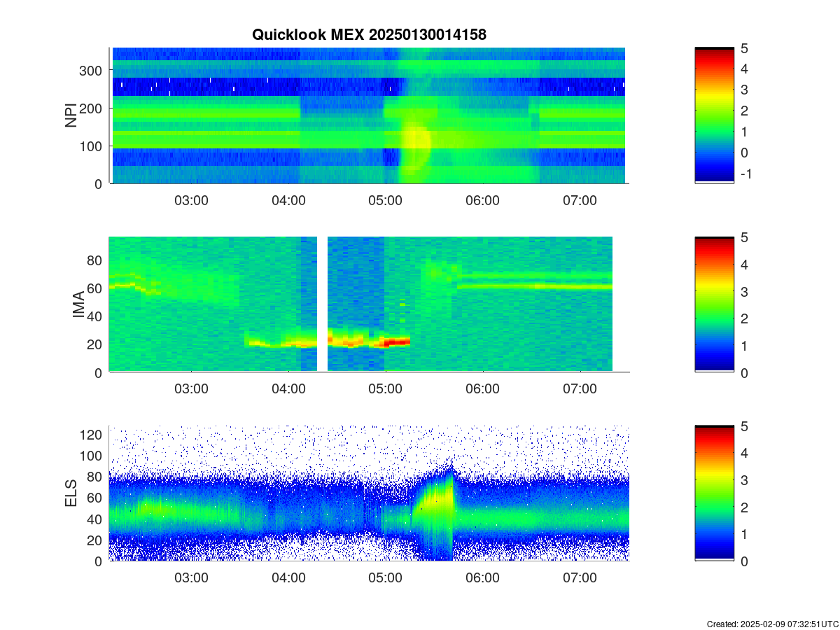Screen dimensions: 840x630
Task: Click the 05:00 tick under the ELS plot
Action: pyautogui.click(x=386, y=578)
